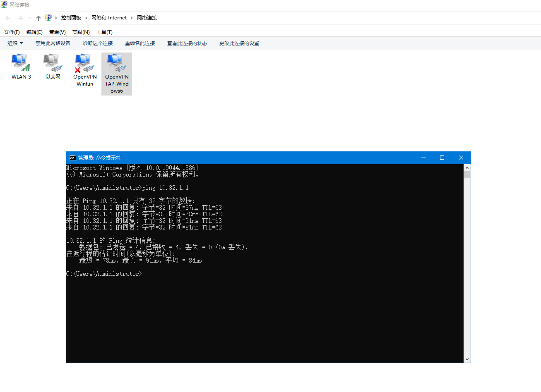Select the 以太网 adapter icon
Viewport: 541px width, 392px height.
(x=53, y=63)
